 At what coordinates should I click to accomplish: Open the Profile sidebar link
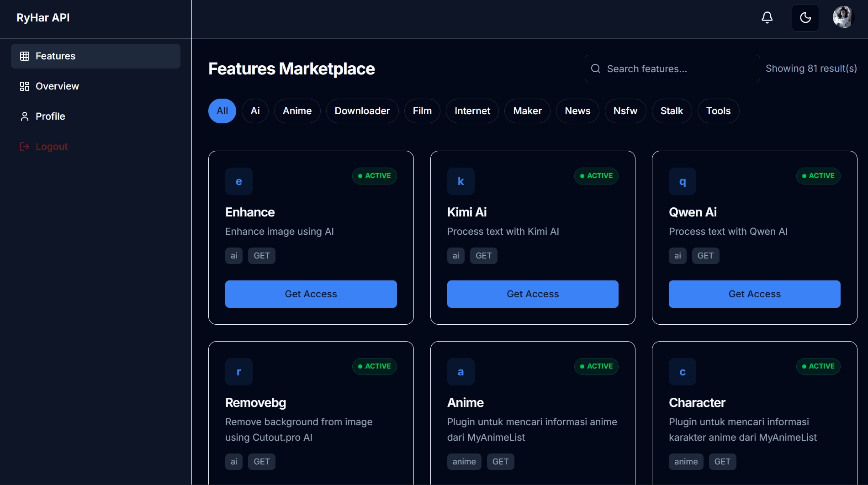(50, 116)
